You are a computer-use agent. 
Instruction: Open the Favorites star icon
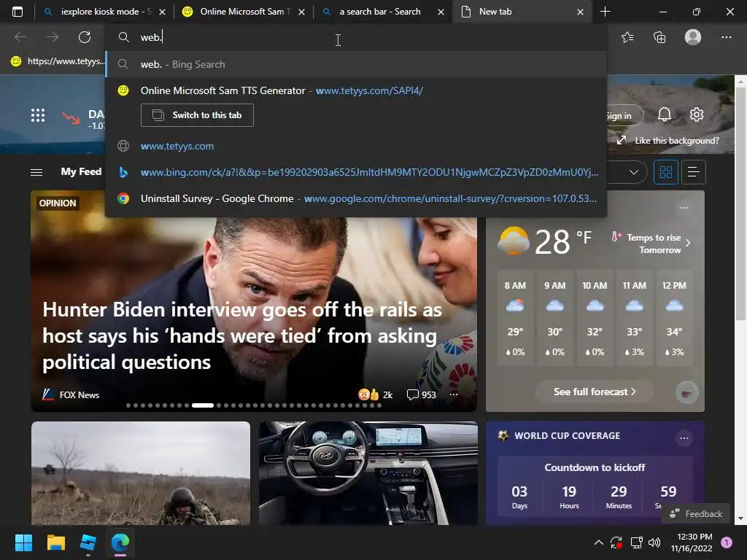click(627, 37)
